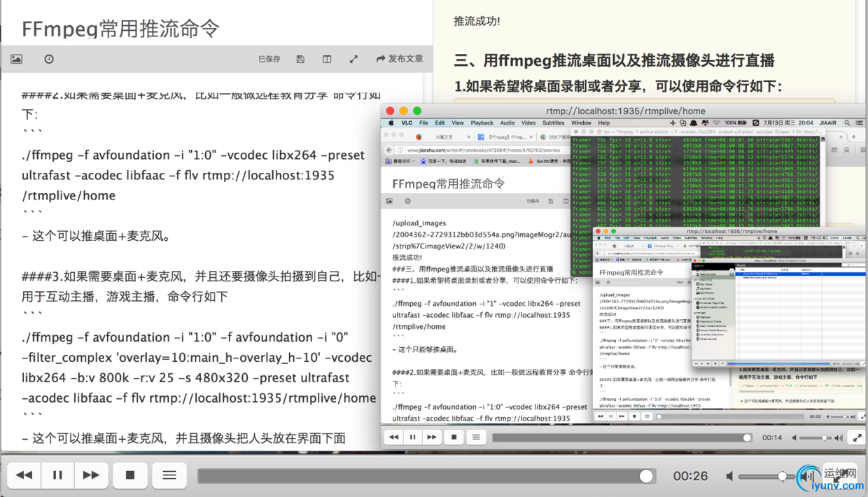Click the xu — ffmpeg terminal title bar

point(696,132)
